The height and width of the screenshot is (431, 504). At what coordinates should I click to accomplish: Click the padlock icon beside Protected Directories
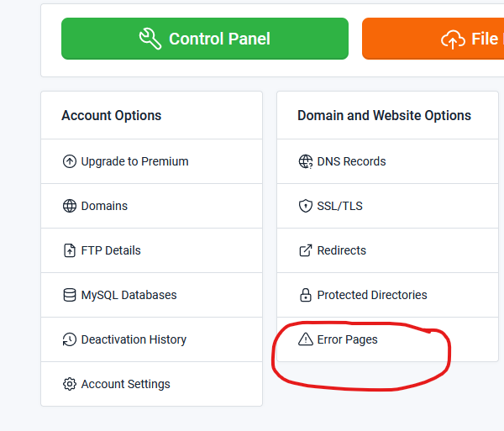[306, 295]
